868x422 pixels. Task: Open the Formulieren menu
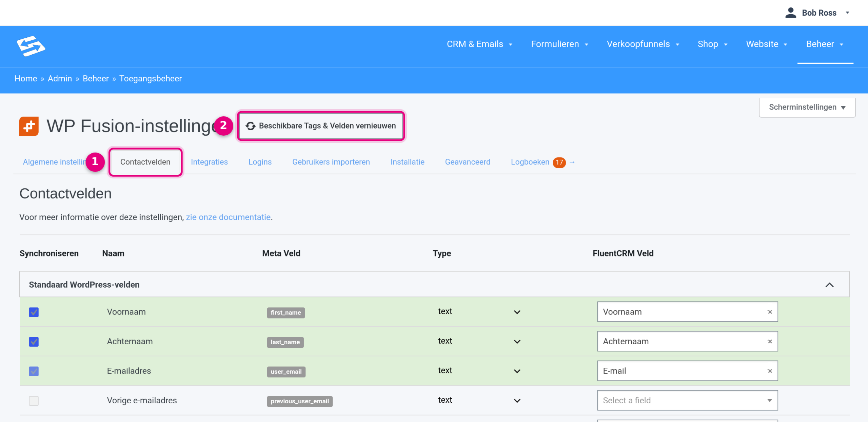(x=559, y=44)
